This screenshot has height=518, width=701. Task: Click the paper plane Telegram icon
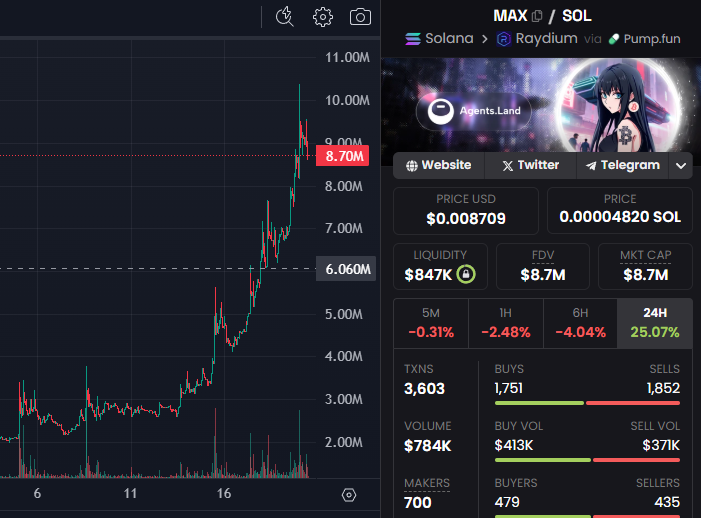tap(591, 166)
